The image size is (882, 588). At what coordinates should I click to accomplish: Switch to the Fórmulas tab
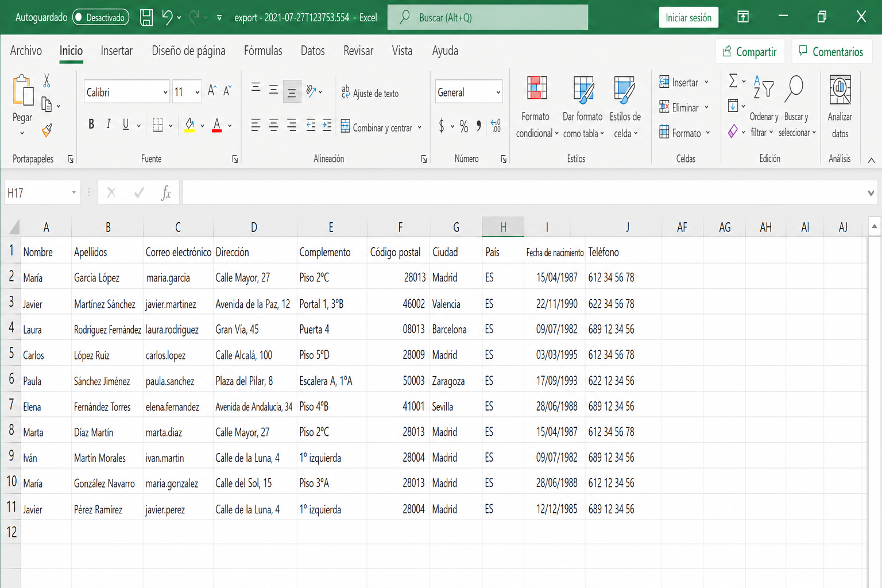click(263, 51)
